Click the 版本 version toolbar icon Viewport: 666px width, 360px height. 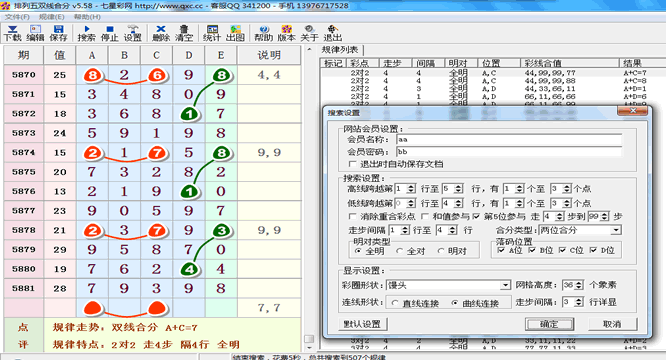[287, 33]
